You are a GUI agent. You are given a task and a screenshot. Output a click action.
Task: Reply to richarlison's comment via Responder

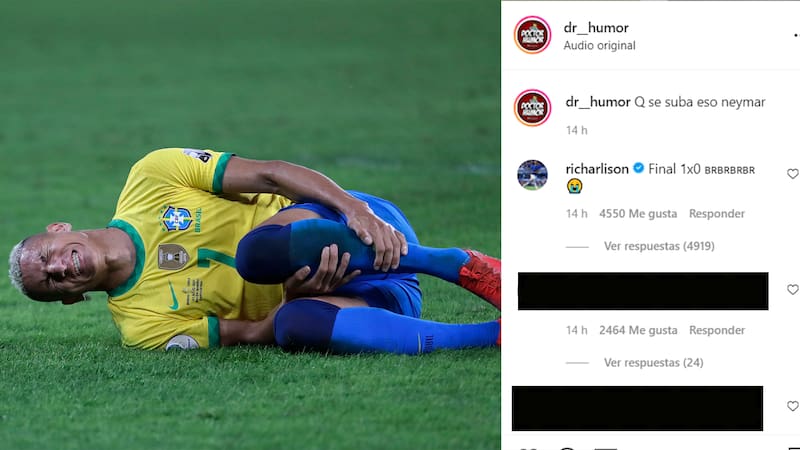pos(716,213)
